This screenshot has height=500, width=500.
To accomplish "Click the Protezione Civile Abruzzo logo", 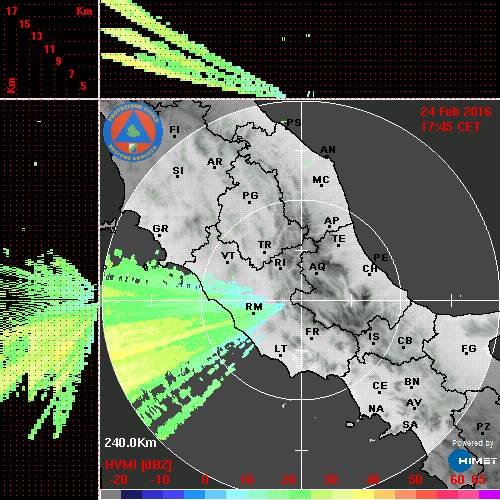I will pyautogui.click(x=133, y=132).
